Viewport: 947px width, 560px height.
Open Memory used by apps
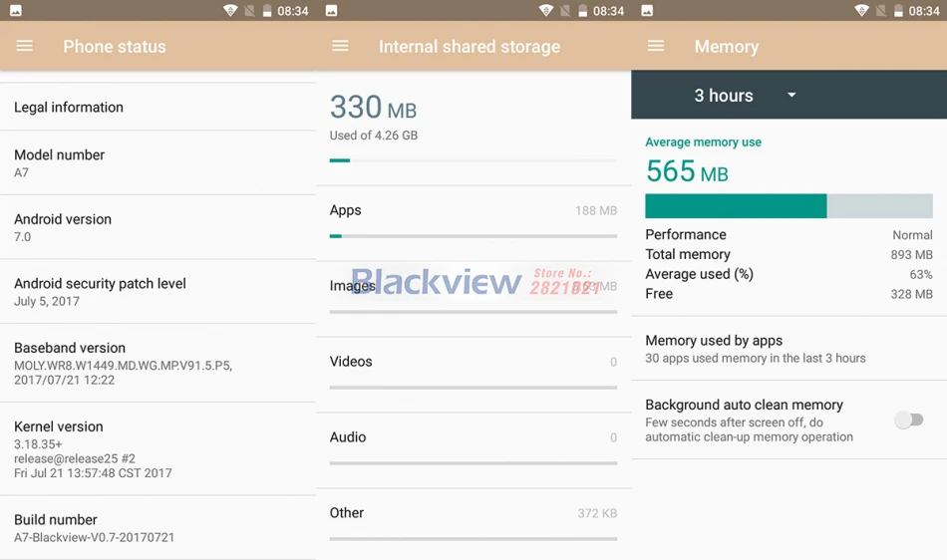789,349
